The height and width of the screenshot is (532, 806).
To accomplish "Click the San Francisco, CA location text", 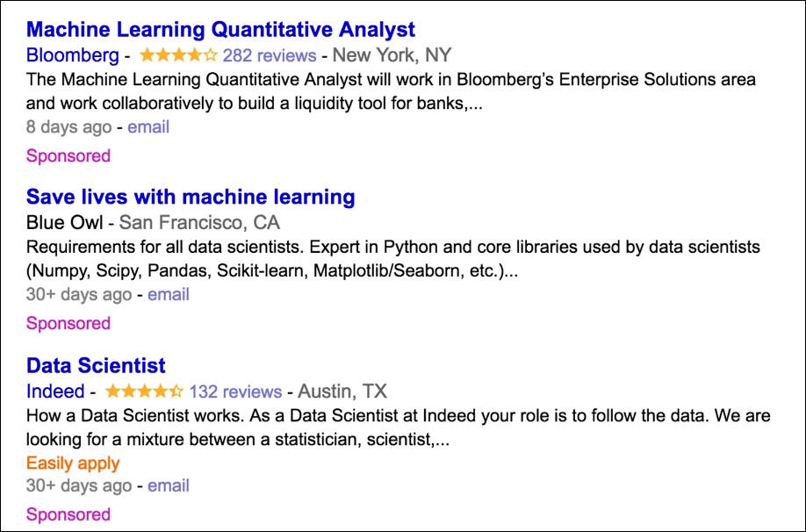I will pyautogui.click(x=199, y=223).
